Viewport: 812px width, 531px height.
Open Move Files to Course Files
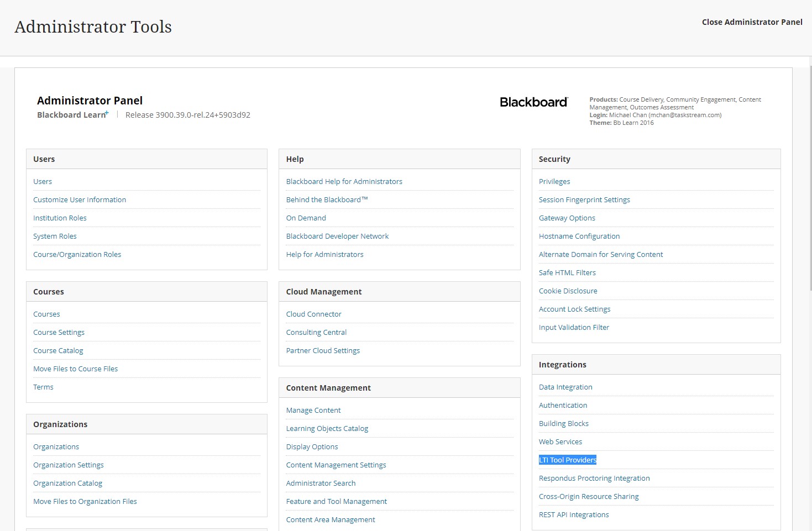(x=75, y=369)
